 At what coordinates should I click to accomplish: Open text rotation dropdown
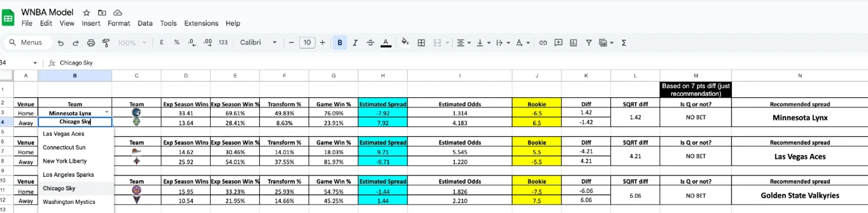pos(522,42)
